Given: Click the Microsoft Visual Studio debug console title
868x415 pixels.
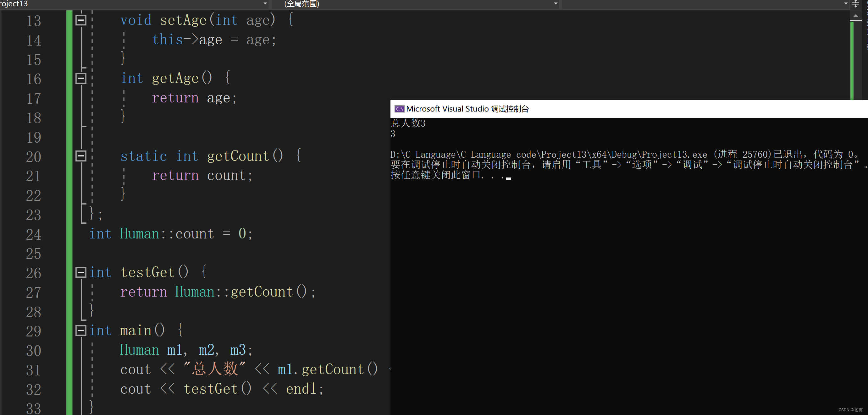Looking at the screenshot, I should [467, 109].
